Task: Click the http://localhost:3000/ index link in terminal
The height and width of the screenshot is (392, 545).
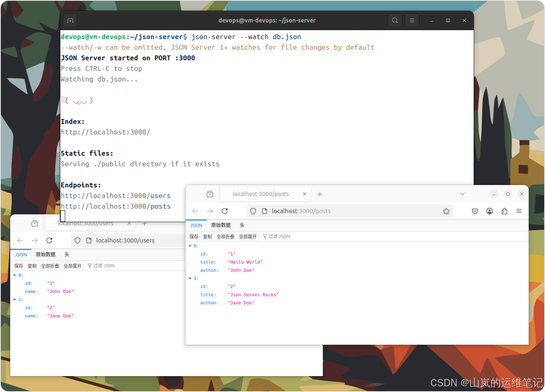Action: click(x=106, y=132)
